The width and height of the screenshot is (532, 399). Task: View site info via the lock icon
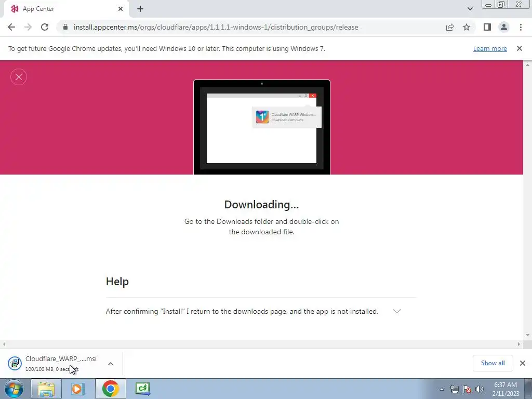pyautogui.click(x=65, y=27)
